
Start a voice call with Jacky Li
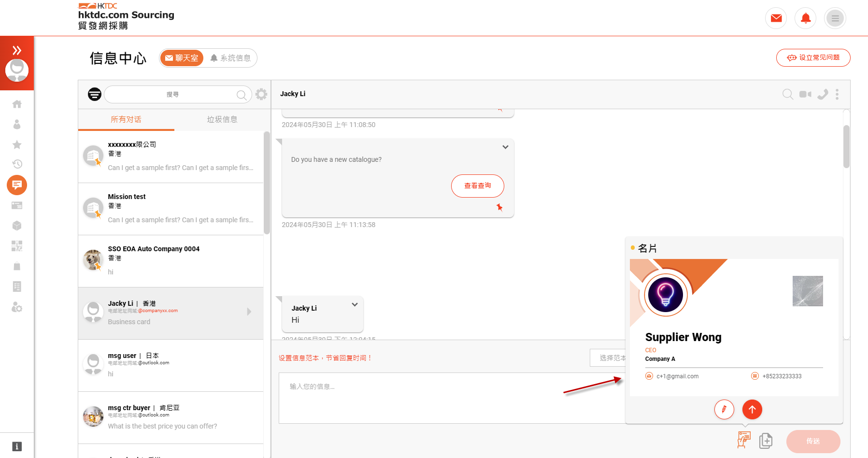823,94
